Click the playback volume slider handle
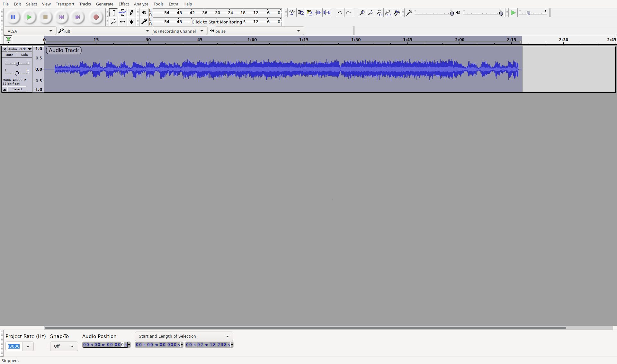 pyautogui.click(x=501, y=13)
